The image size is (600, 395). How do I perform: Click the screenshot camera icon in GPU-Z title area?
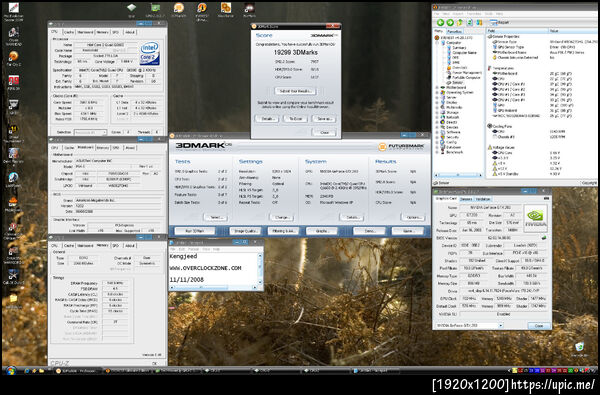click(x=546, y=199)
